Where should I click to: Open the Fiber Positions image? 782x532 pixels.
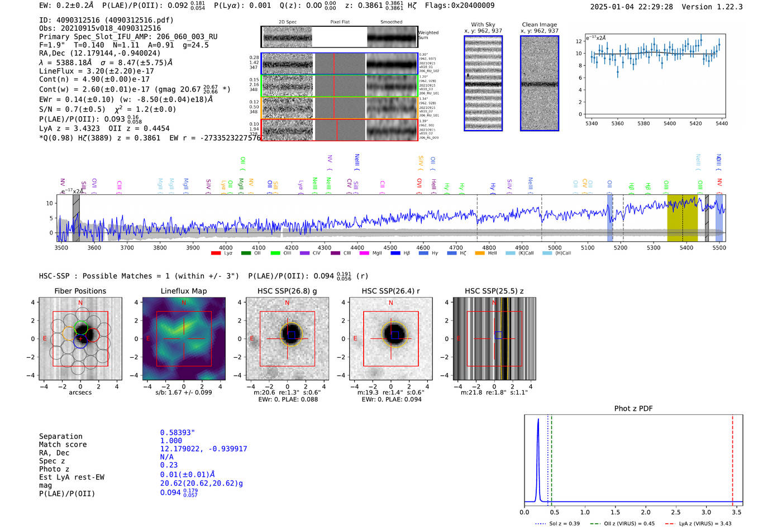point(80,339)
